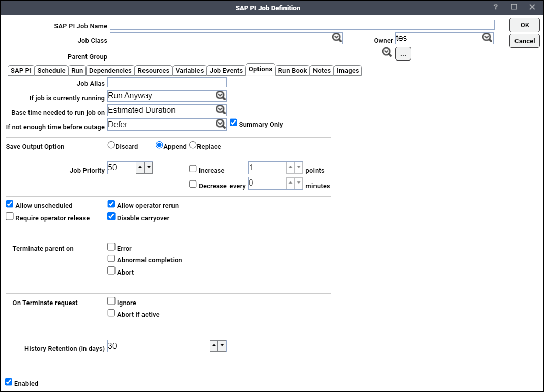Screen dimensions: 544x392
Task: Go to the Run Book tab
Action: 293,70
